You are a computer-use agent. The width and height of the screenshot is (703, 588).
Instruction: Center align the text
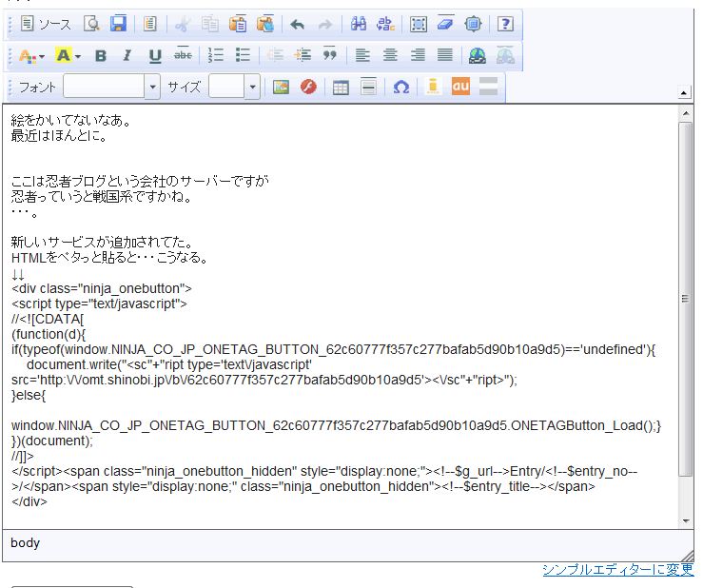coord(390,56)
